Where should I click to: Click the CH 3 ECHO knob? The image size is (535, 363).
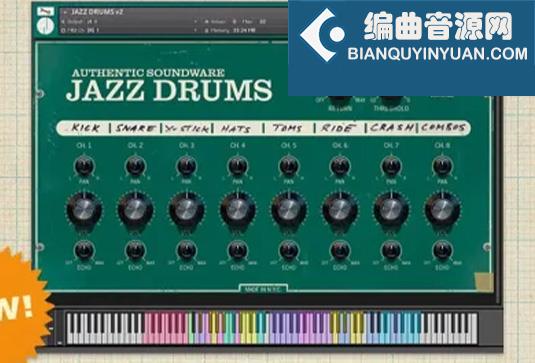pos(186,251)
